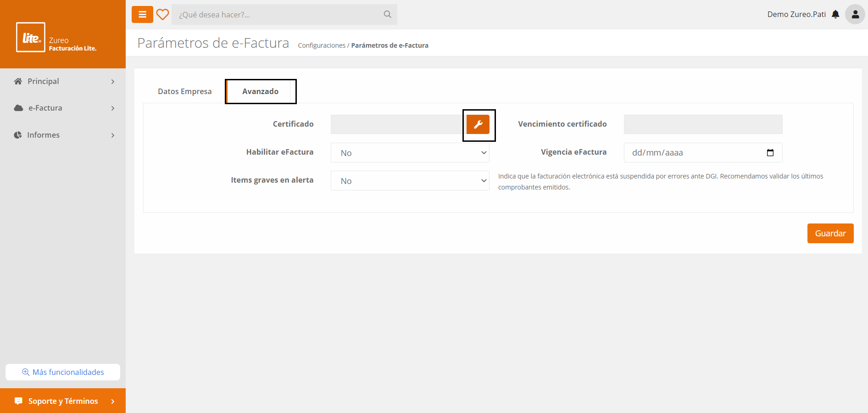Click the Demo Zureo.Pati username
This screenshot has height=413, width=868.
click(x=796, y=14)
